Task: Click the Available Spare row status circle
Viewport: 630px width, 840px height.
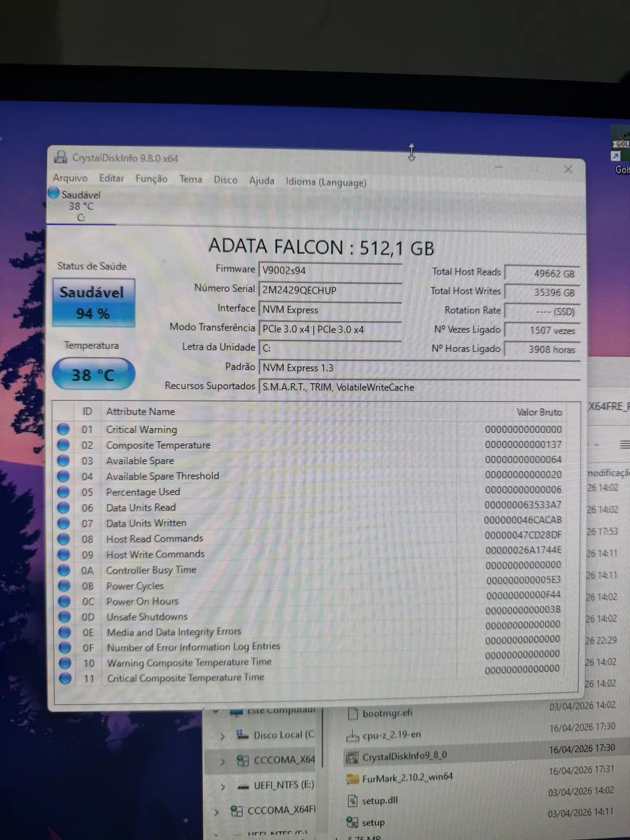Action: pyautogui.click(x=63, y=460)
